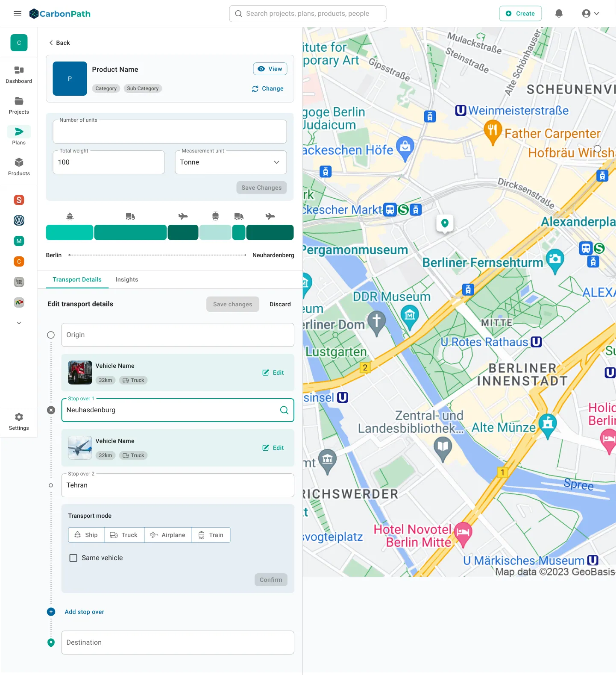
Task: Open Settings in the sidebar
Action: [19, 422]
